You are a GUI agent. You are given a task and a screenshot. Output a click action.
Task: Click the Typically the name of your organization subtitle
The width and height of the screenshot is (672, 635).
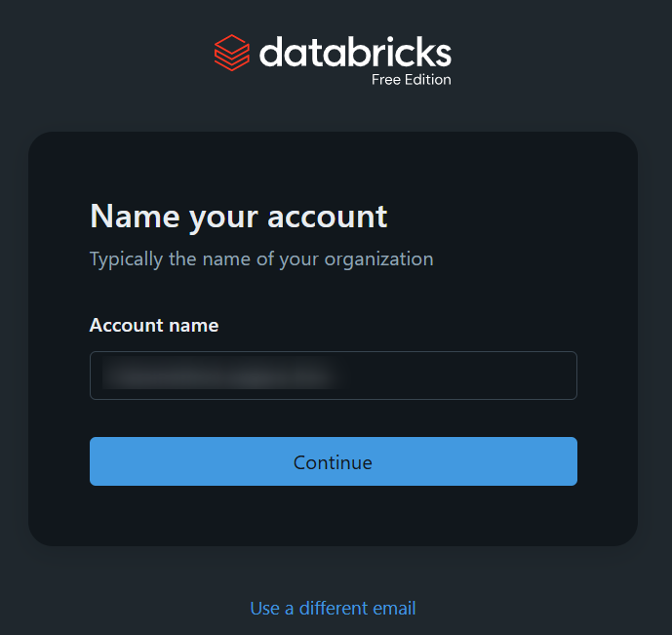click(x=261, y=259)
